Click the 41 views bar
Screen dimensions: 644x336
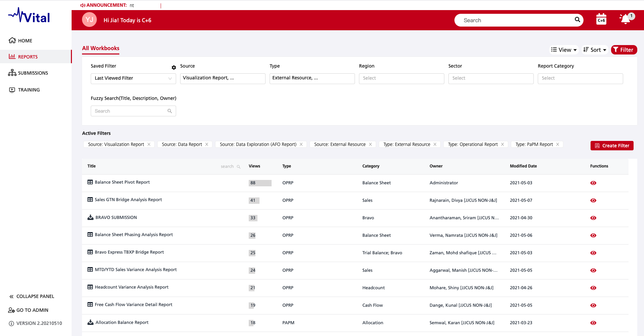(254, 200)
